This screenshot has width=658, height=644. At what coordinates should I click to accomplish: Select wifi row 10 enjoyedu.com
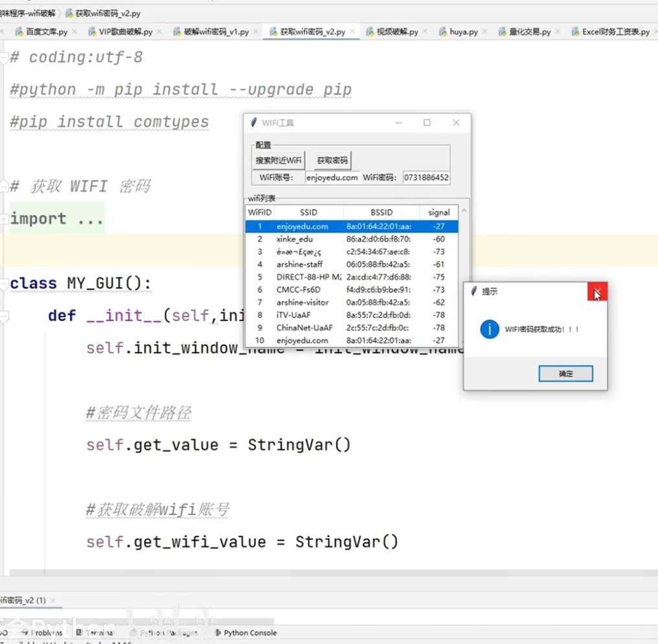[352, 340]
